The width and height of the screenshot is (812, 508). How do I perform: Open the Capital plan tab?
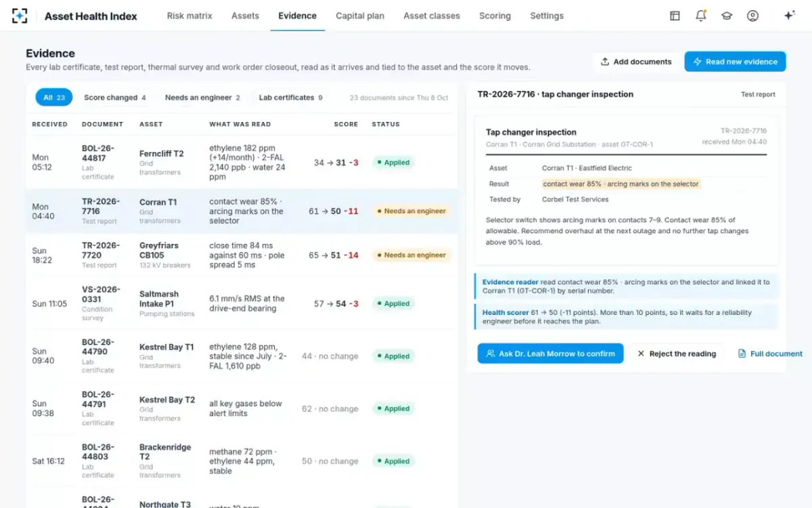pyautogui.click(x=360, y=16)
